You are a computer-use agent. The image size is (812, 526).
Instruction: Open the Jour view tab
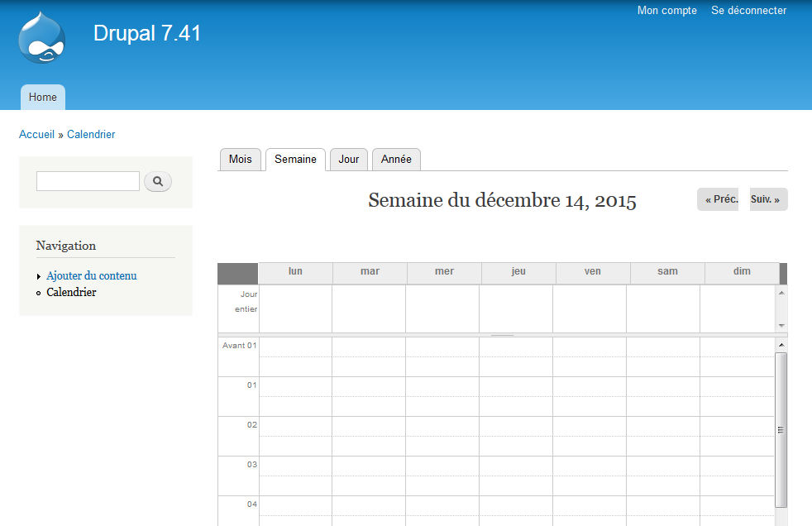(348, 160)
